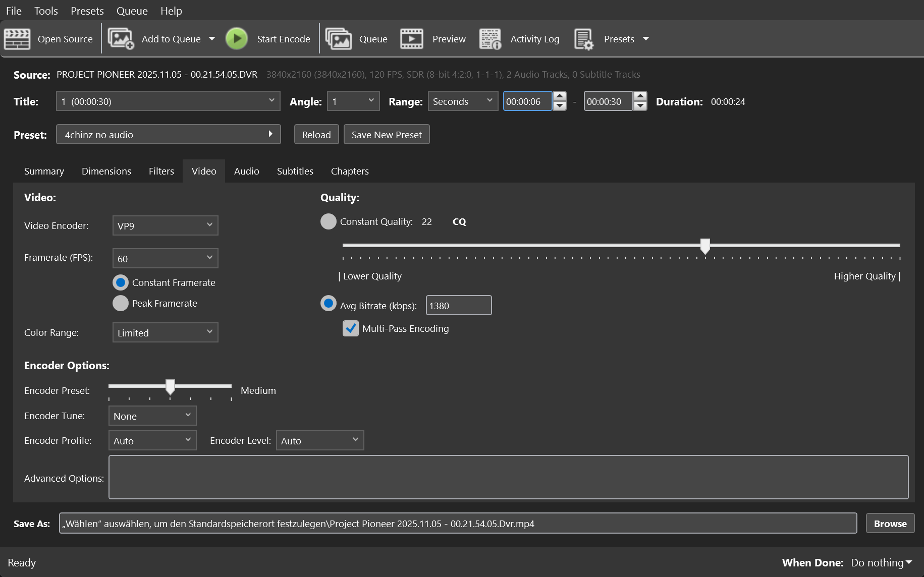Open the Range type dropdown set to Seconds
This screenshot has height=577, width=924.
coord(463,101)
